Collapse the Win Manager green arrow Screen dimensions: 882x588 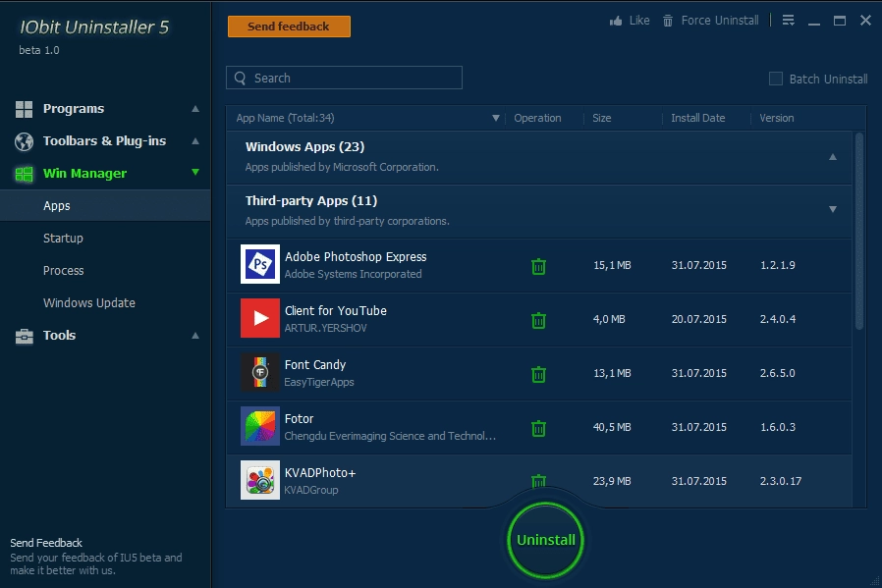195,172
